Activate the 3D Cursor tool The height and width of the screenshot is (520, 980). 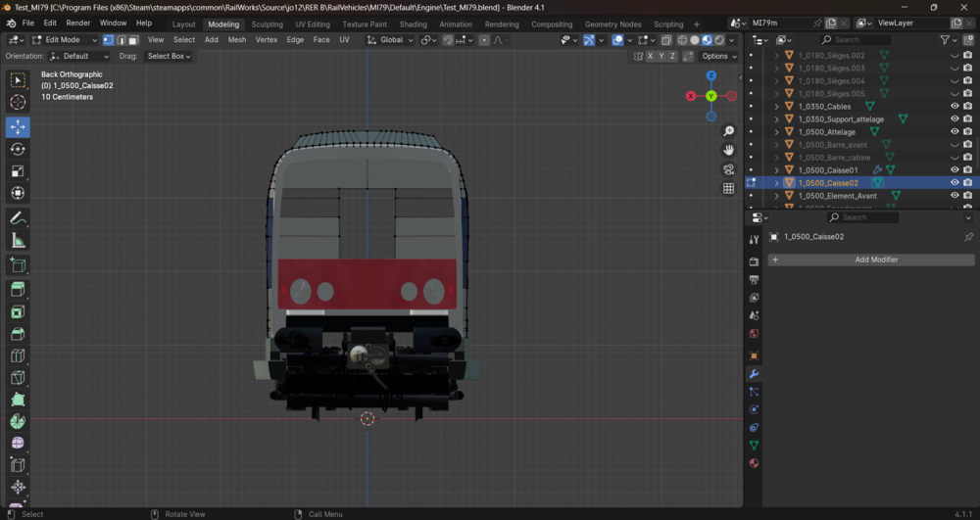18,103
